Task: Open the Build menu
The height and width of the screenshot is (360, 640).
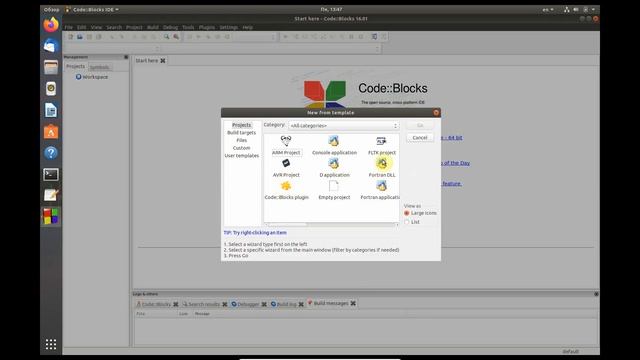Action: point(153,27)
